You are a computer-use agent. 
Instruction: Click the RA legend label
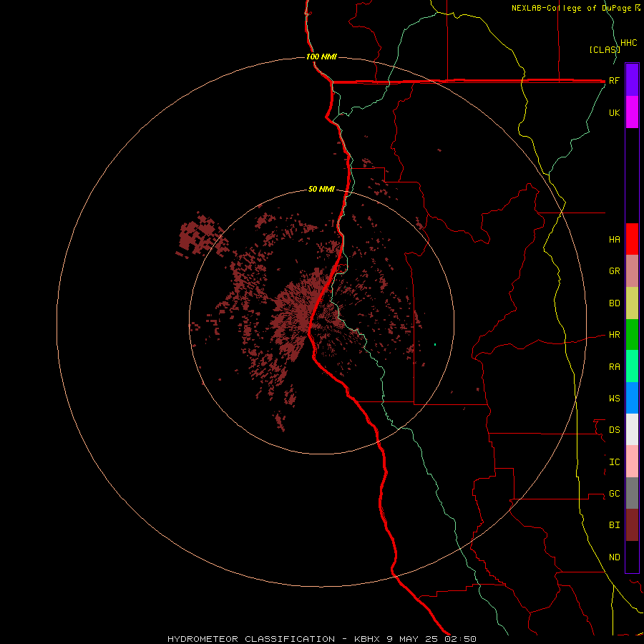(x=614, y=367)
